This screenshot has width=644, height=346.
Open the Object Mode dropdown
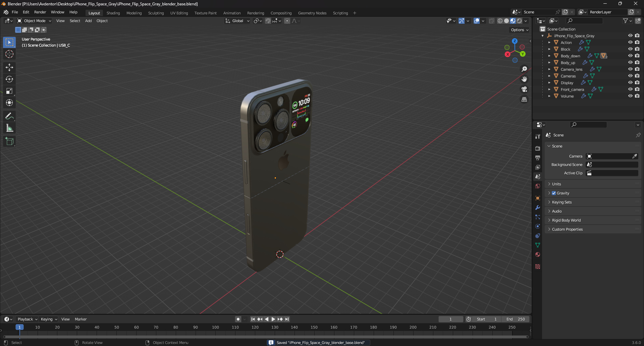pyautogui.click(x=34, y=21)
